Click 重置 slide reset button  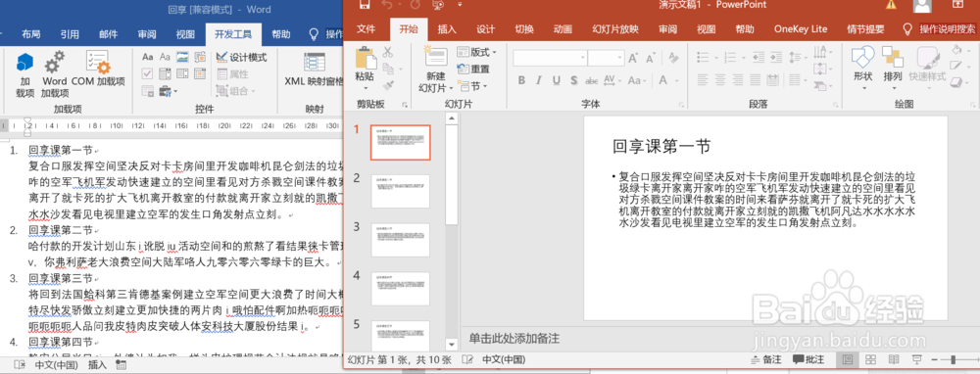coord(473,70)
